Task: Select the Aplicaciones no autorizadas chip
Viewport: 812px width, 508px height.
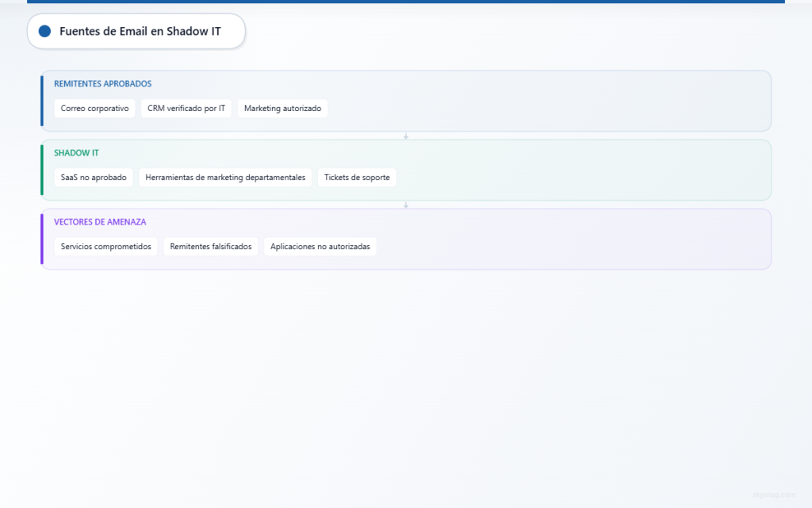Action: click(x=320, y=247)
